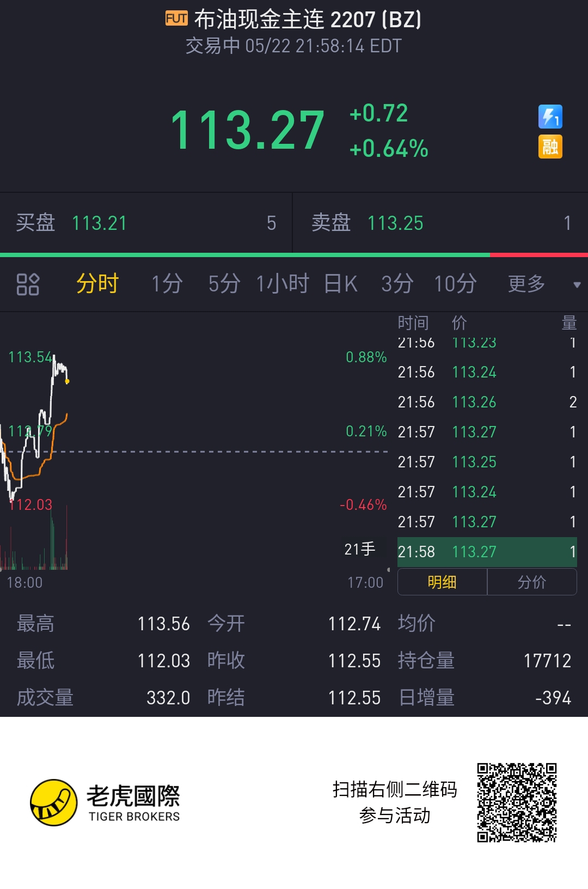Open the 更多 chart period menu

tap(526, 284)
